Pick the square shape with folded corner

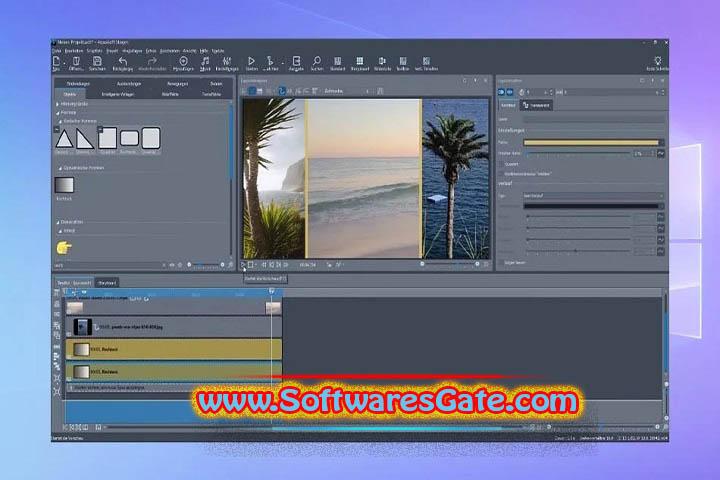point(107,138)
